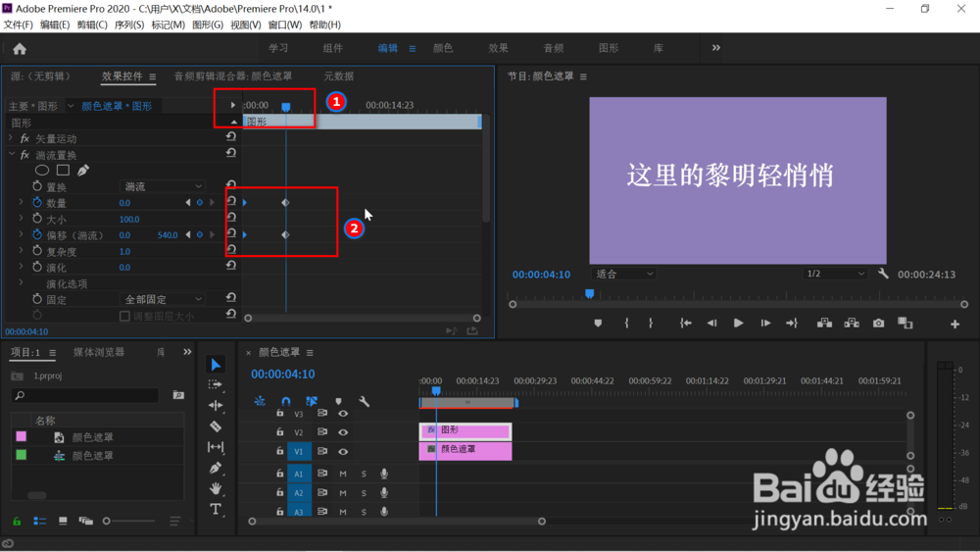Click the Home icon
The width and height of the screenshot is (980, 552).
point(20,49)
